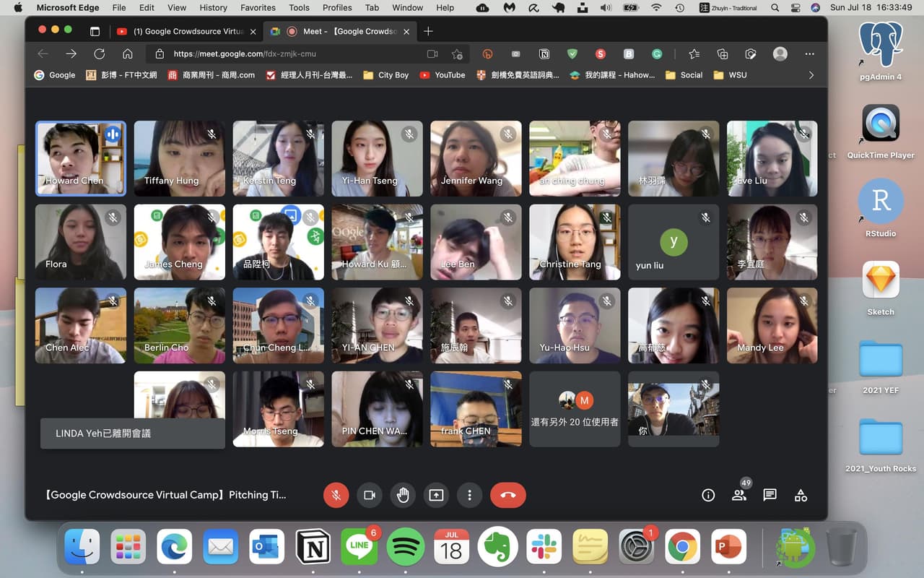Viewport: 924px width, 578px height.
Task: Expand hidden bookmarks with the chevron
Action: 811,74
